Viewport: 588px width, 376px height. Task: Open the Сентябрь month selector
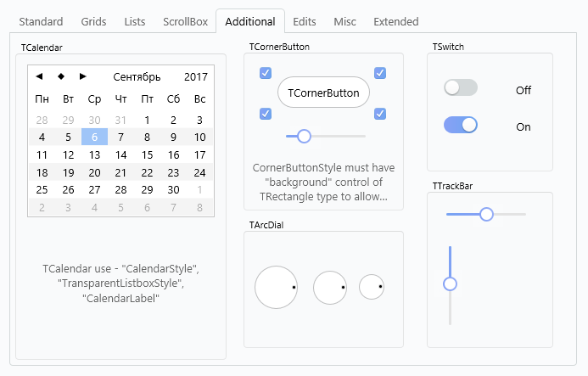(137, 77)
